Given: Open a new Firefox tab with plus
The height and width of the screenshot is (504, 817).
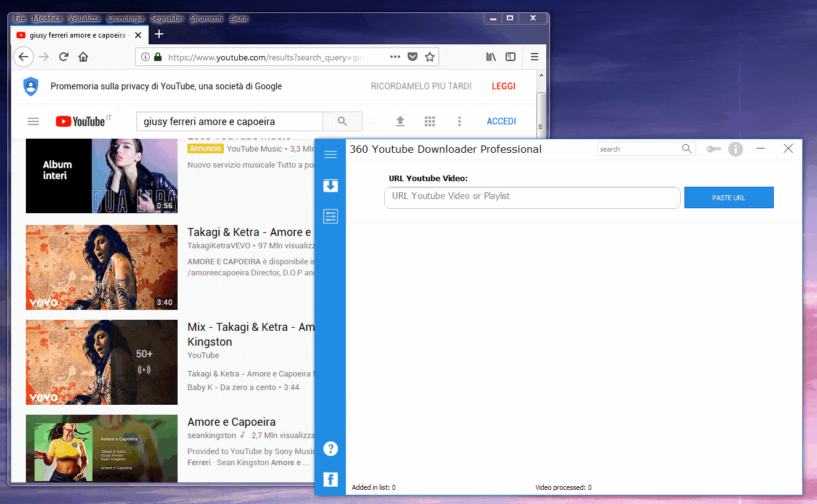Looking at the screenshot, I should 159,35.
